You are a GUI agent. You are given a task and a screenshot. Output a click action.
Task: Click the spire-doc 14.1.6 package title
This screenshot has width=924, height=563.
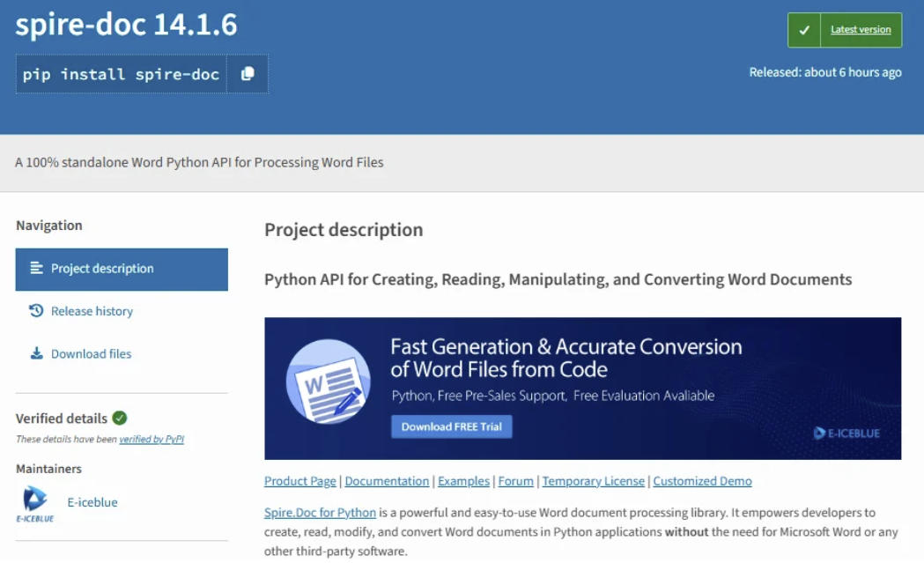click(x=126, y=25)
